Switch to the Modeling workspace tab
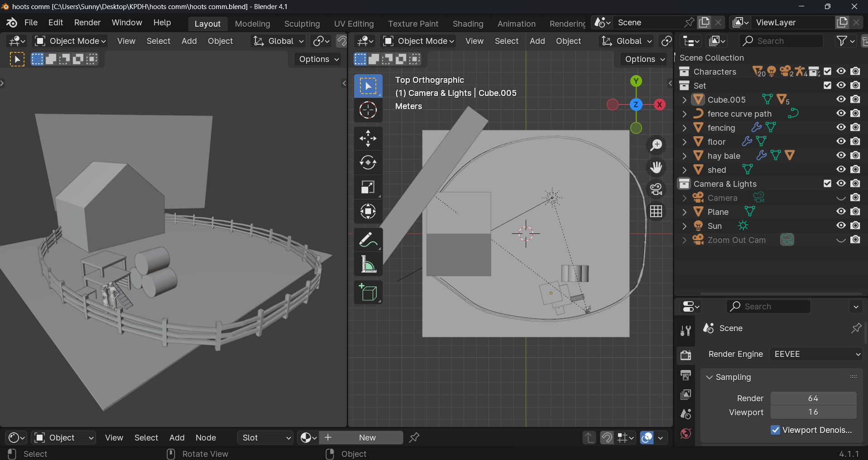868x460 pixels. [252, 24]
